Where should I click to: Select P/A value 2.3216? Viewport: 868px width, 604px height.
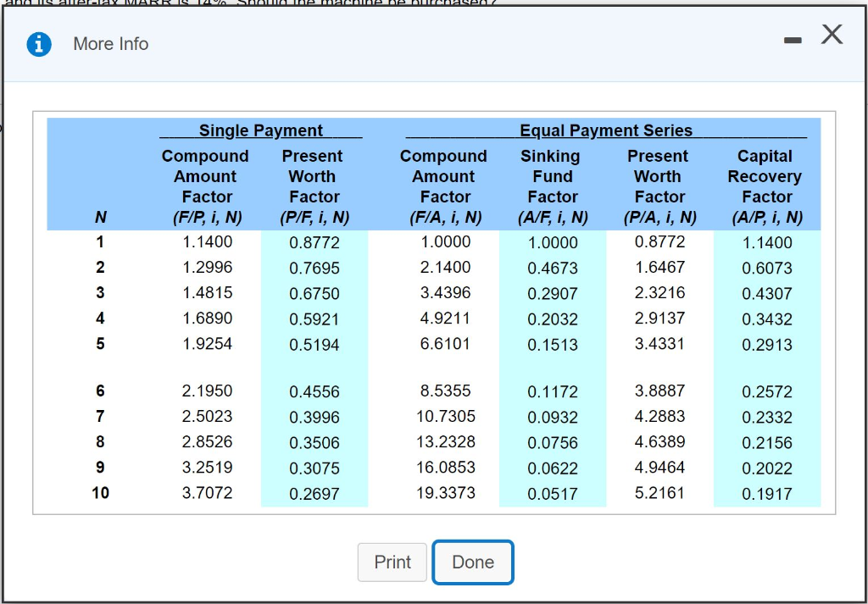tap(659, 292)
